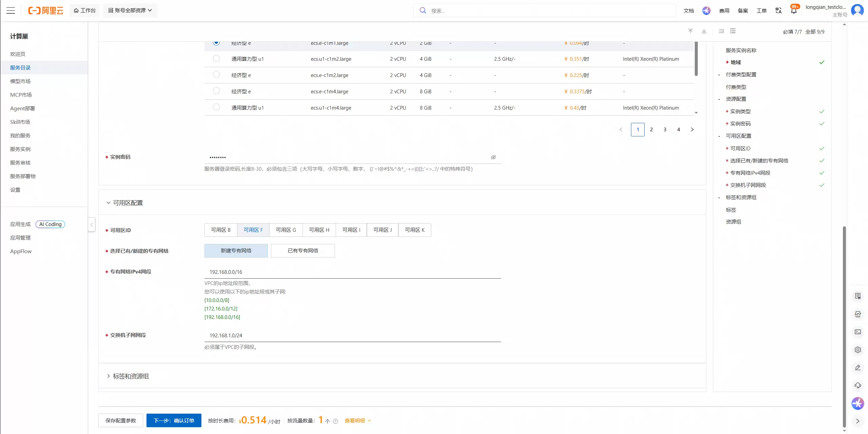The width and height of the screenshot is (868, 434).
Task: Click the [10.0.0.0/8] suggestion
Action: coord(217,300)
